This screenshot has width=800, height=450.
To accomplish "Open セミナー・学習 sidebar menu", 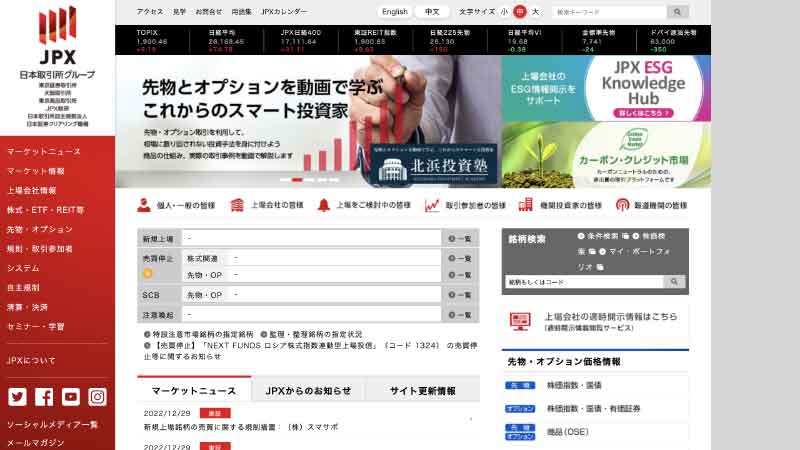I will click(36, 327).
